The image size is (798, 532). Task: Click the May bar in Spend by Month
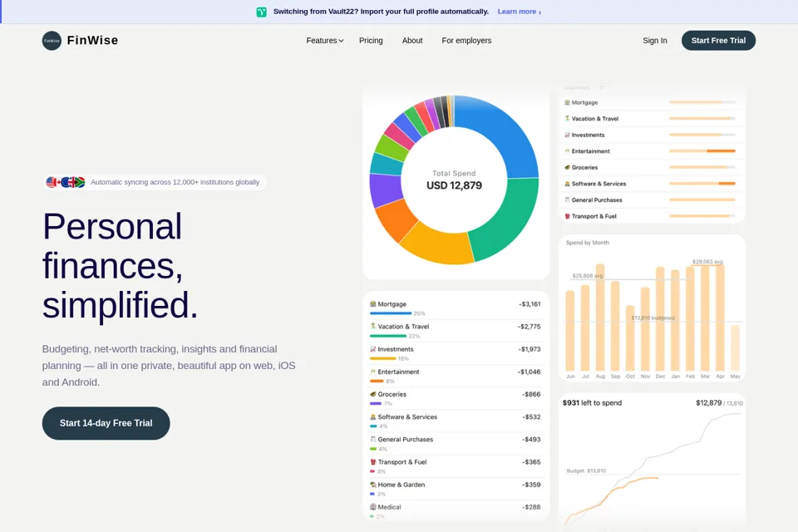click(x=735, y=348)
